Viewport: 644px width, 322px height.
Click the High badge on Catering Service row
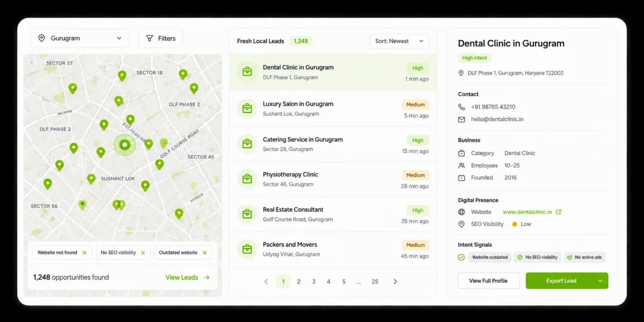point(418,140)
